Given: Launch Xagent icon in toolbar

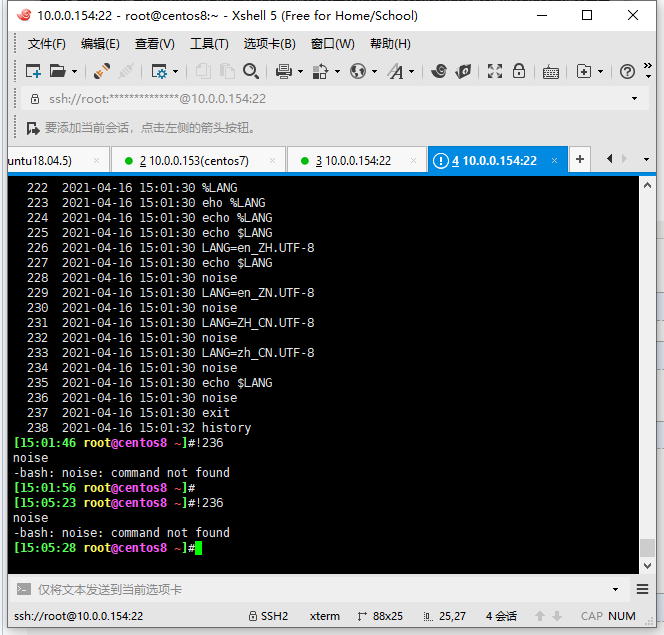Looking at the screenshot, I should click(x=463, y=71).
